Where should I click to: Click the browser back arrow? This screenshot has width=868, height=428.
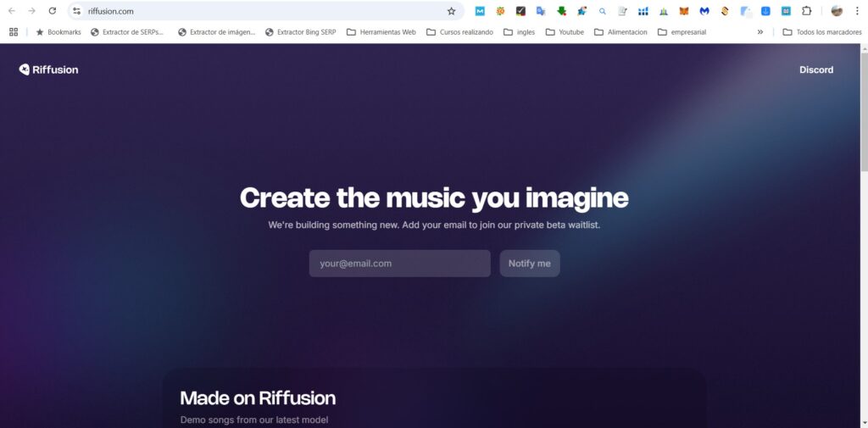pos(12,11)
